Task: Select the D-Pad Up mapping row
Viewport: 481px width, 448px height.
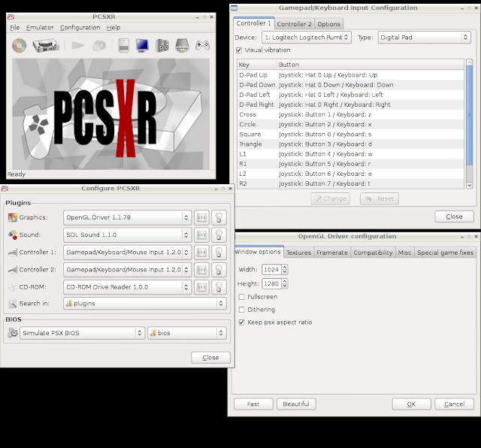Action: coord(351,75)
